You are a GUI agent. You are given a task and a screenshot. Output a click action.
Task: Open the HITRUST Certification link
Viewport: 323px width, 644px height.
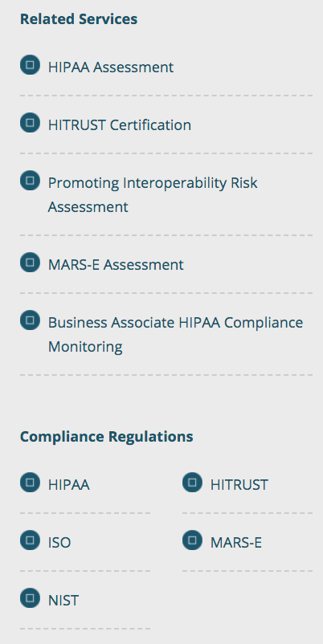pos(120,125)
